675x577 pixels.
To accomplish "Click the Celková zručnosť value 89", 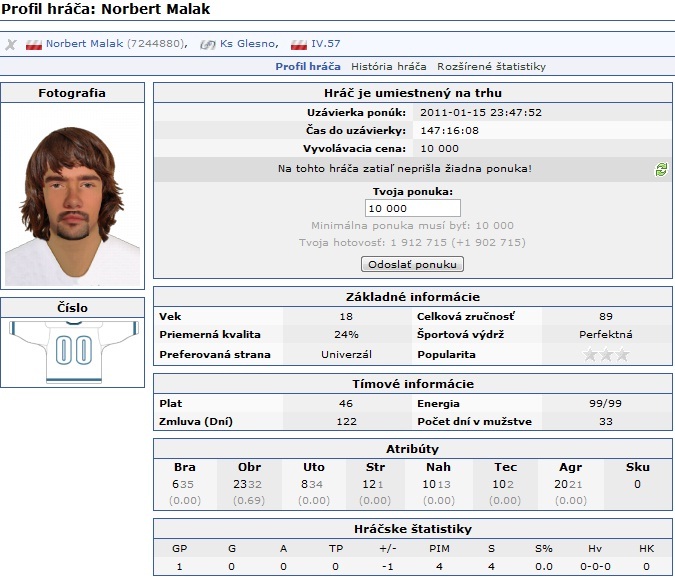I will coord(606,316).
